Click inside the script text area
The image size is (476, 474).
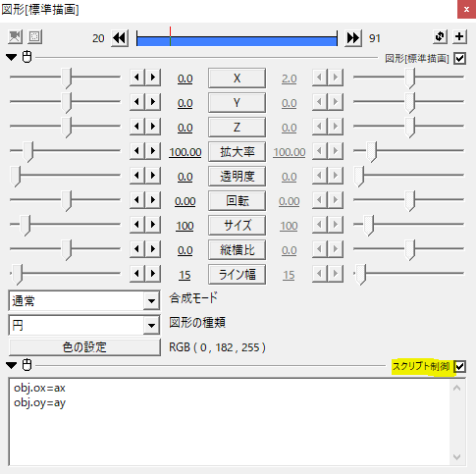229,422
